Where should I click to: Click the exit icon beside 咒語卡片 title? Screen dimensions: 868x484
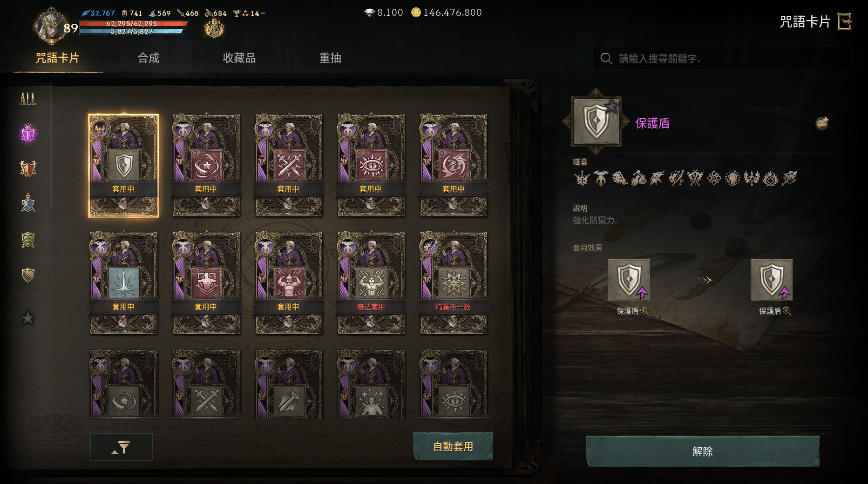tap(845, 21)
